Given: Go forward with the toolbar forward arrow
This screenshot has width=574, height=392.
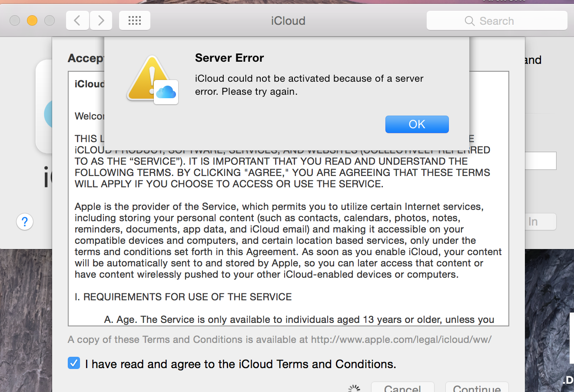Looking at the screenshot, I should coord(101,20).
